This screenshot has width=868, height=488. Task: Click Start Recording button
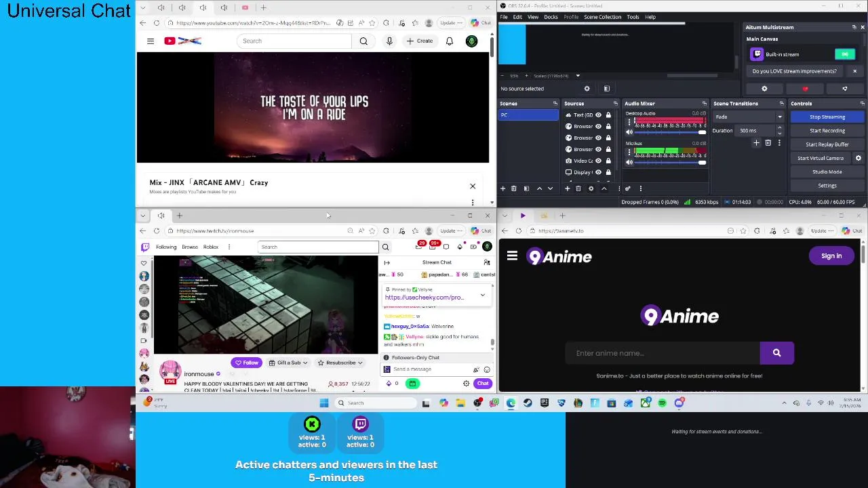[x=827, y=130]
